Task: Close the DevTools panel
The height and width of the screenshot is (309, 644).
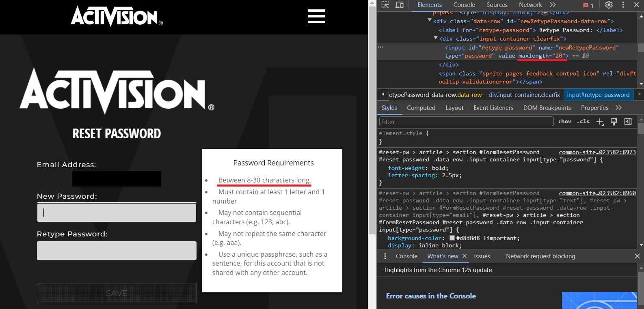Action: coord(636,5)
